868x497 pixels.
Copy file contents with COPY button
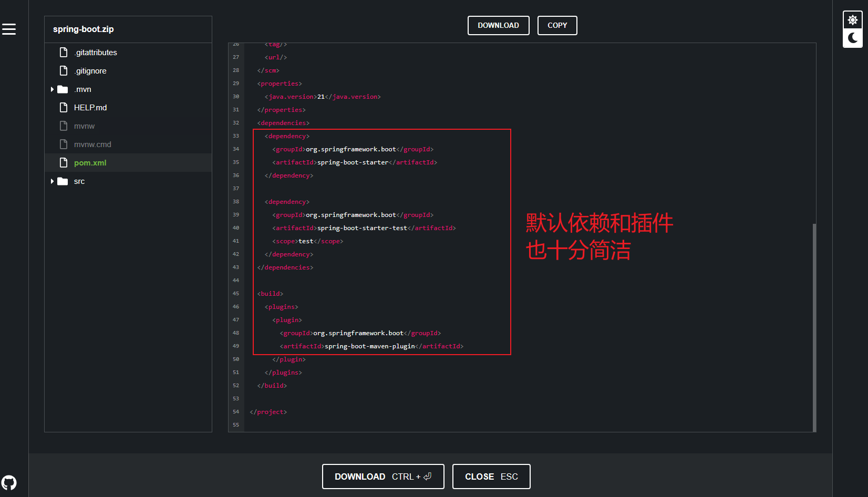coord(557,25)
